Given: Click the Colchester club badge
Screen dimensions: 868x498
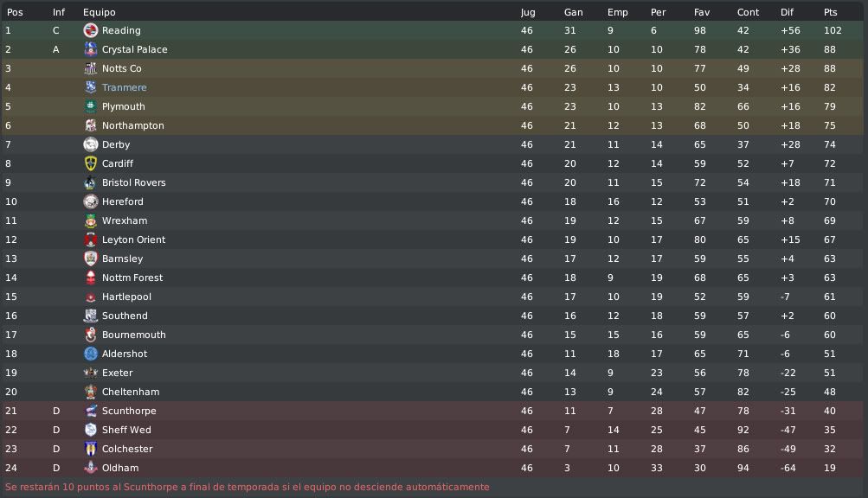Looking at the screenshot, I should pyautogui.click(x=90, y=449).
